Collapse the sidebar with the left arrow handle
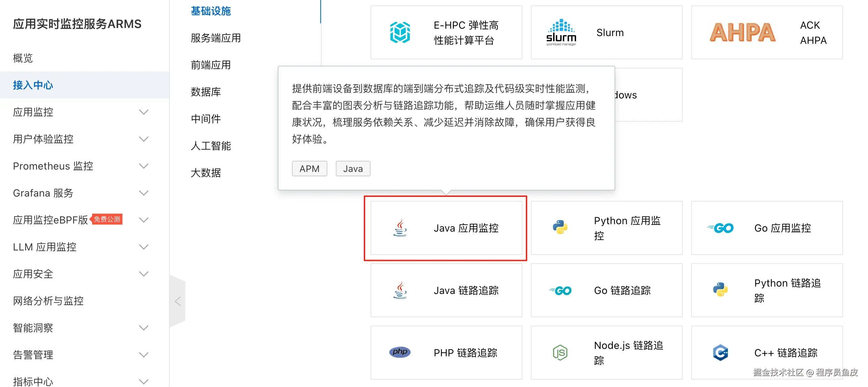The image size is (868, 387). tap(178, 301)
